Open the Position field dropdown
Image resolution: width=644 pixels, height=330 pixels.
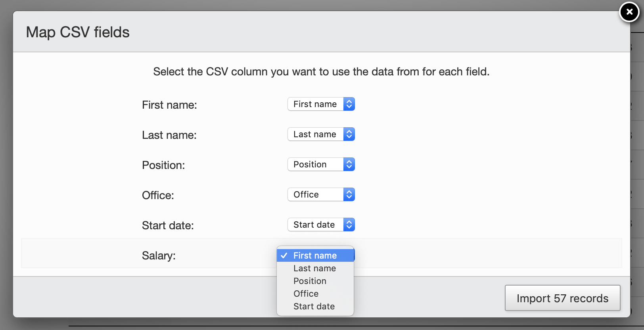pos(321,164)
